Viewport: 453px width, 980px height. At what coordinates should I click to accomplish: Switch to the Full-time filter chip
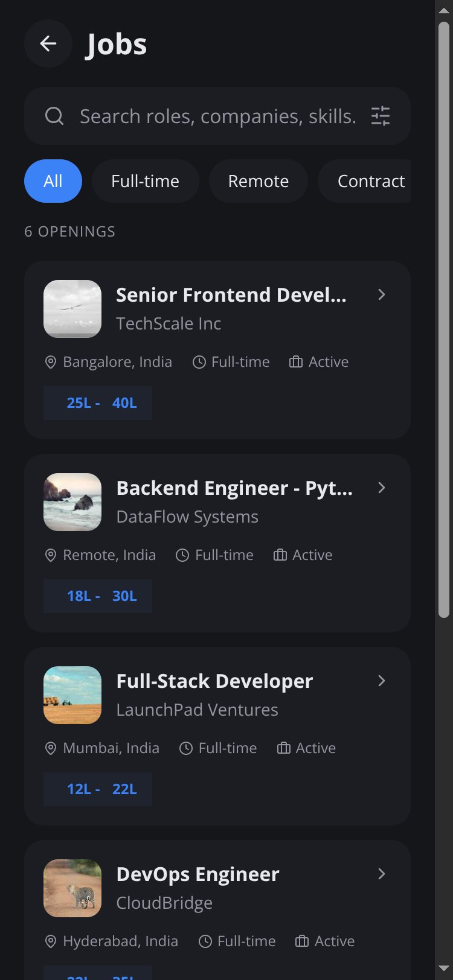146,181
